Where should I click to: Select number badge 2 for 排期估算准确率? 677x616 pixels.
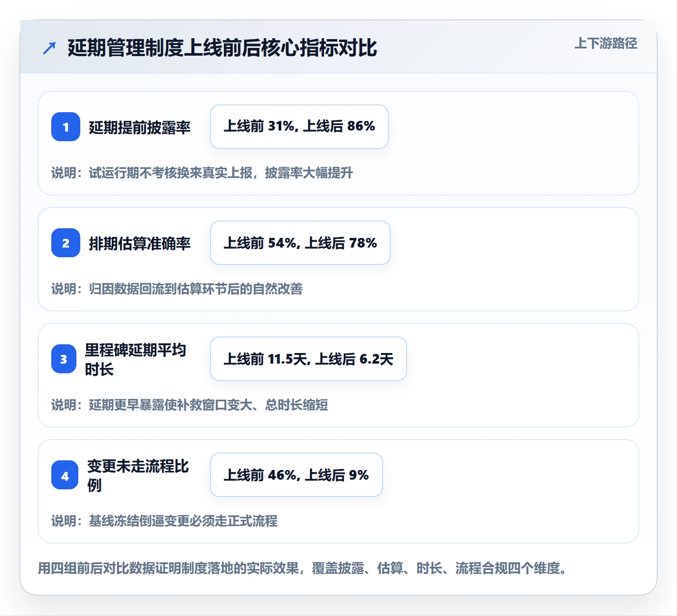66,243
